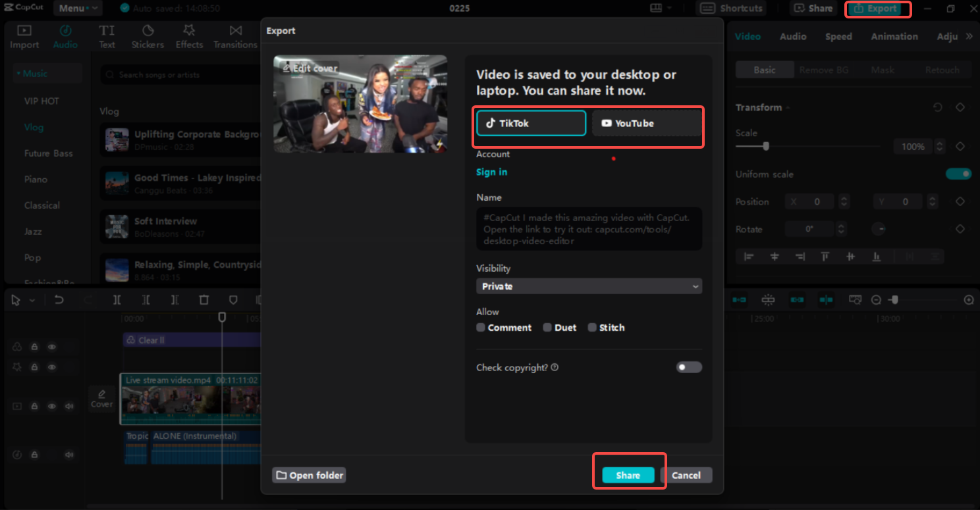
Task: Align the clip to the left
Action: click(x=749, y=257)
